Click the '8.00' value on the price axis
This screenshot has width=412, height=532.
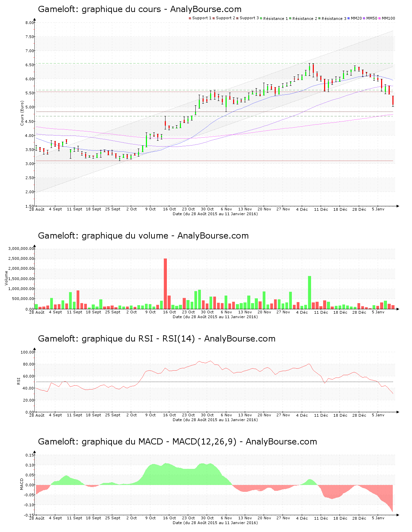pos(30,23)
